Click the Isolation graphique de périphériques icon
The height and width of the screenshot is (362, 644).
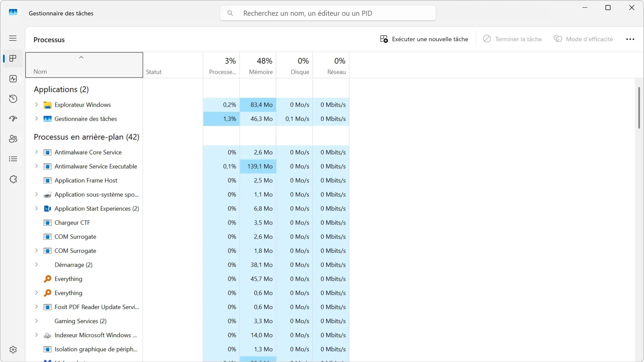[x=48, y=349]
